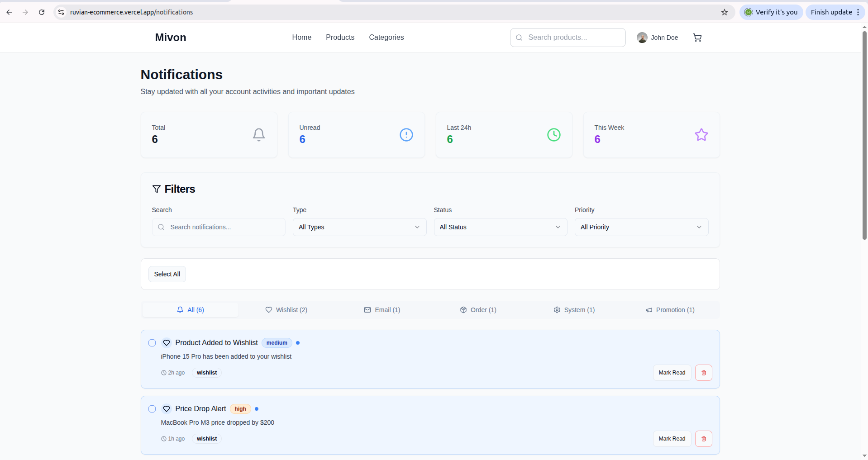Click the clock icon next to 2h ago

164,373
